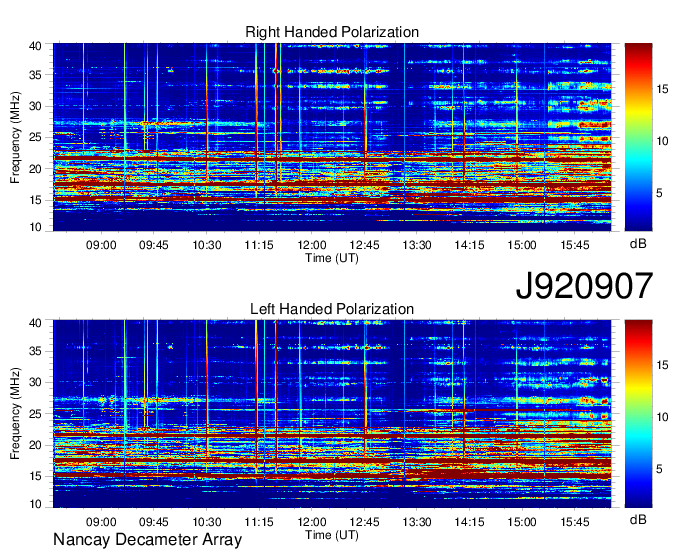This screenshot has width=680, height=552.
Task: Click 30 MHz frequency tick of Left Handed plot
Action: pyautogui.click(x=35, y=382)
